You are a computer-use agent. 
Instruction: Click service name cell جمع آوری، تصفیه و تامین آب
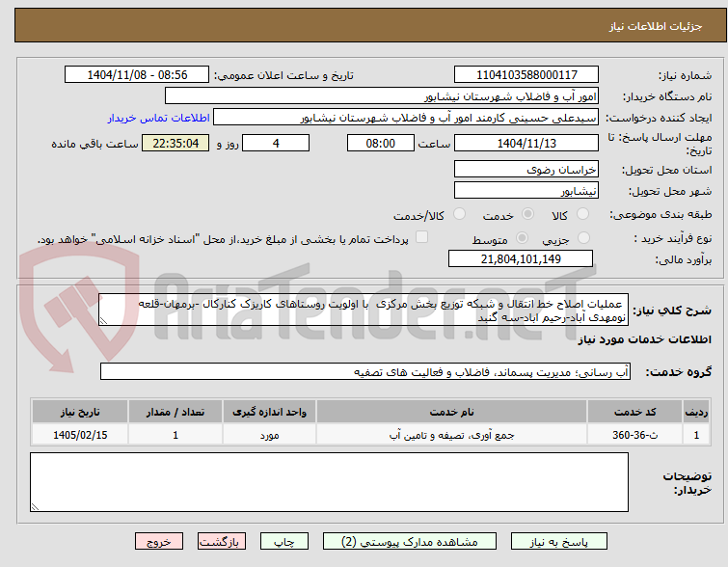(x=452, y=435)
